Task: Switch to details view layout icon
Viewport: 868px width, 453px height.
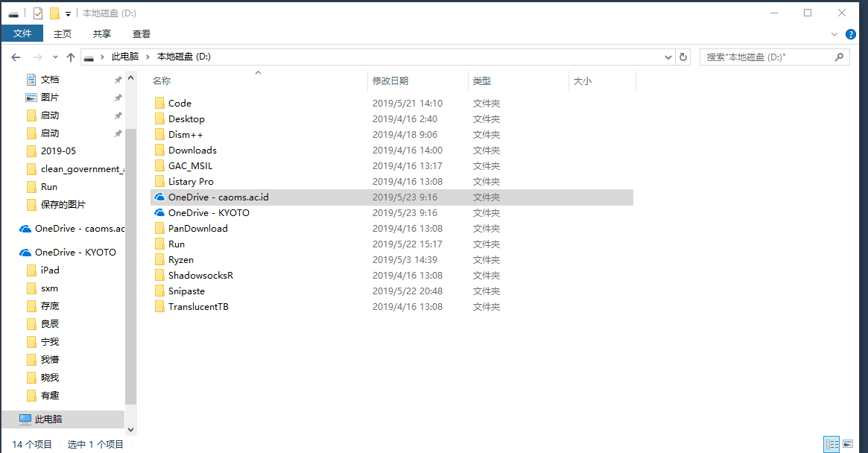Action: (831, 445)
